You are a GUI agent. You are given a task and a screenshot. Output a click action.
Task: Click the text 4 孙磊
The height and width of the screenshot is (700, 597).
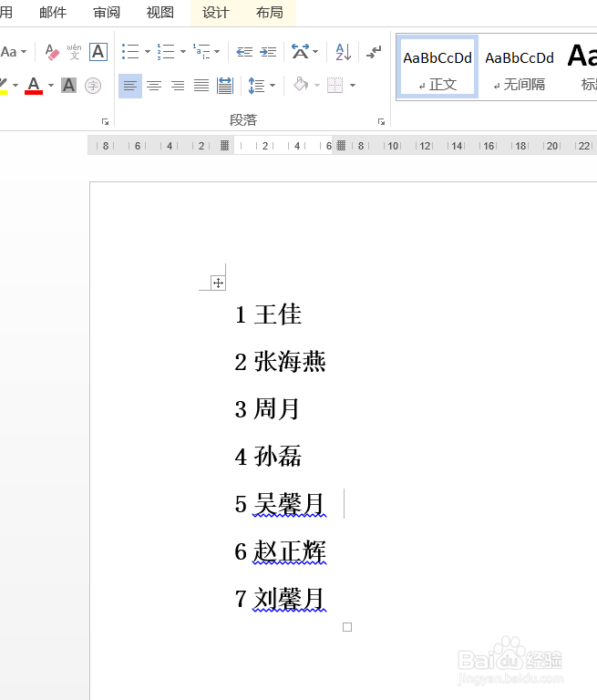click(x=268, y=457)
